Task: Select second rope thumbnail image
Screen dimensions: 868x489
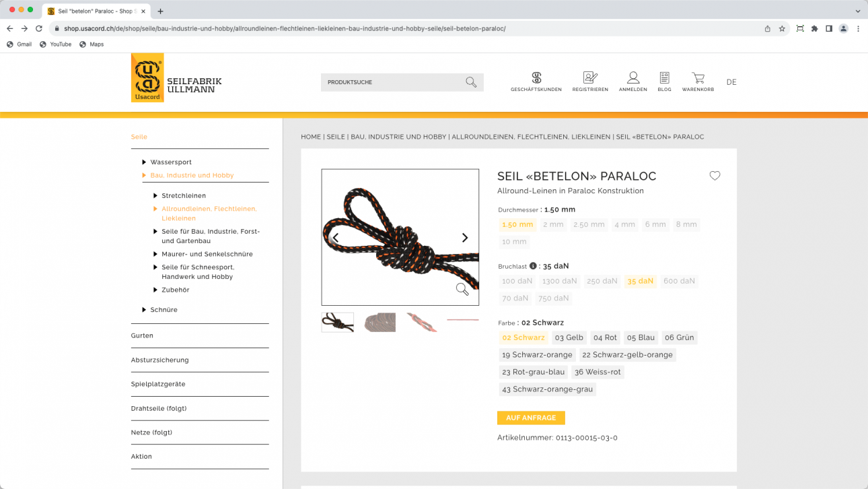Action: (380, 322)
